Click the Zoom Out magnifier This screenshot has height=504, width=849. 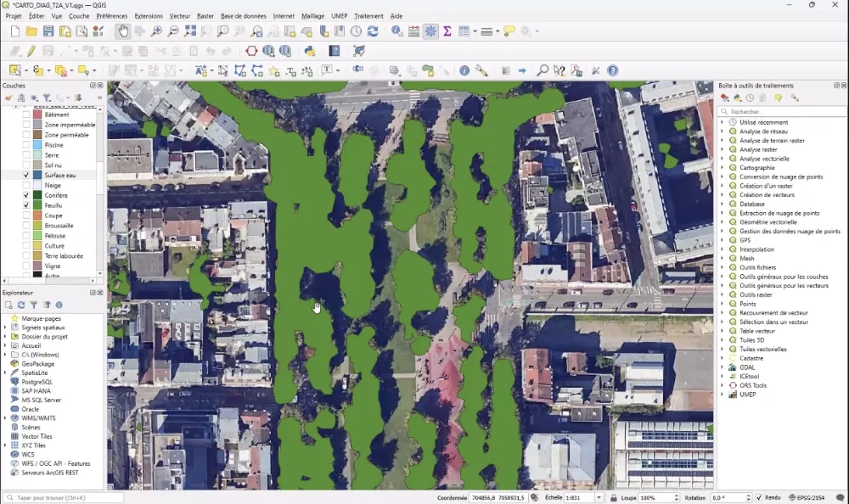173,31
